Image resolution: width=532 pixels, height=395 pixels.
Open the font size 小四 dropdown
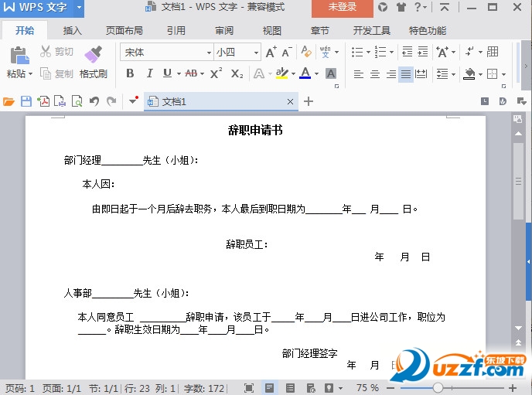coord(256,53)
